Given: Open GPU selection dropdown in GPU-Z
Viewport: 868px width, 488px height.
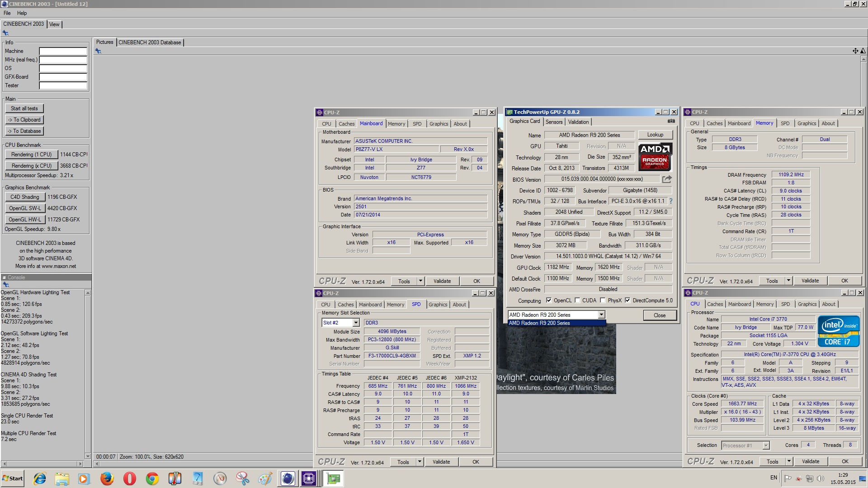Looking at the screenshot, I should [601, 315].
